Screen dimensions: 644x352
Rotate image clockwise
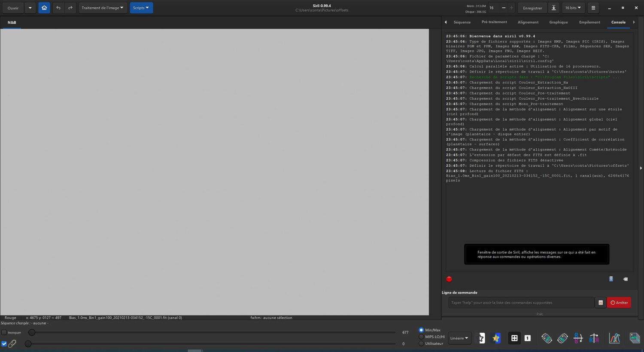[x=562, y=338]
